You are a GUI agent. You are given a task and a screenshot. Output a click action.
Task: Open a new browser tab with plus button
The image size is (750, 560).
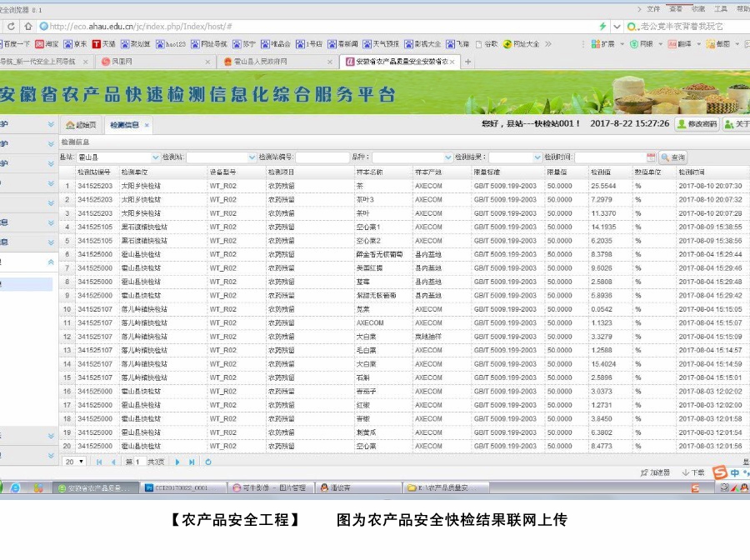(468, 62)
